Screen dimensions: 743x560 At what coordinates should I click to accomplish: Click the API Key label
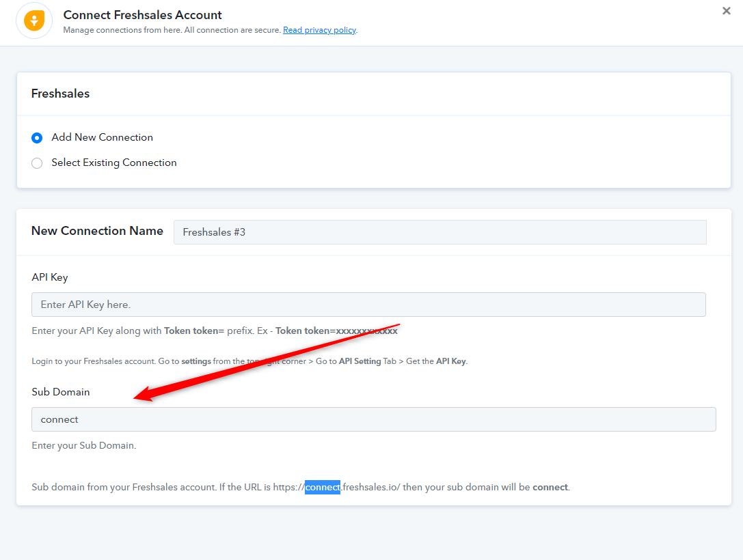pyautogui.click(x=50, y=277)
